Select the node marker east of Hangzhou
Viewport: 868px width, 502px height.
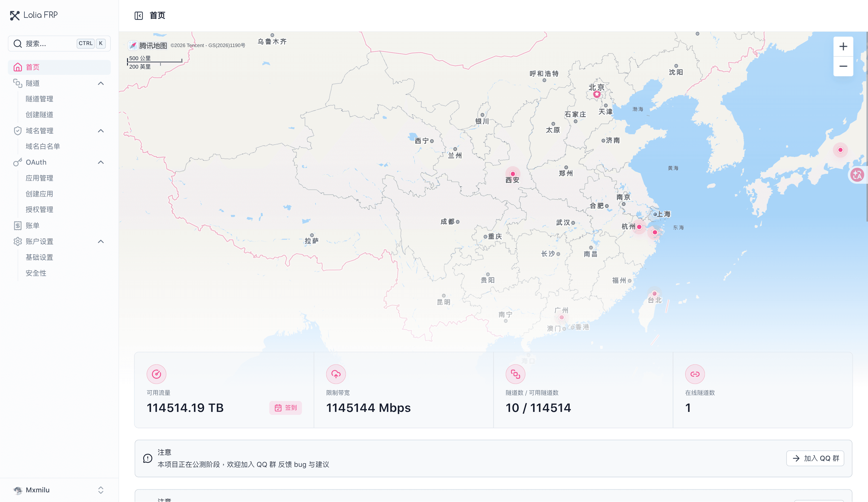(655, 232)
